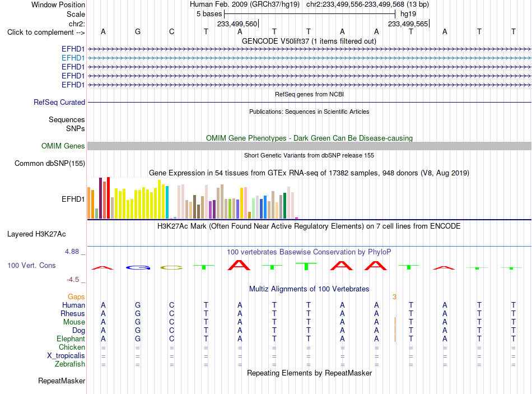The image size is (532, 394).
Task: Click the hg19 label beside the scale bar
Action: [408, 14]
